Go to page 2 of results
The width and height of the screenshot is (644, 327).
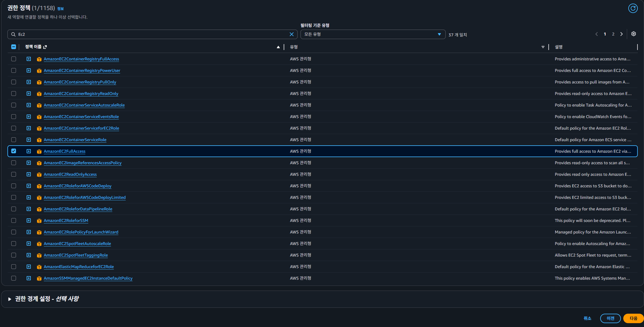pyautogui.click(x=613, y=34)
